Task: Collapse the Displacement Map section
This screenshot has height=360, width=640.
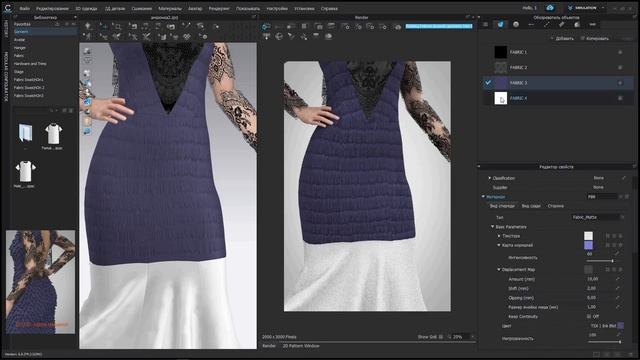Action: [x=499, y=269]
